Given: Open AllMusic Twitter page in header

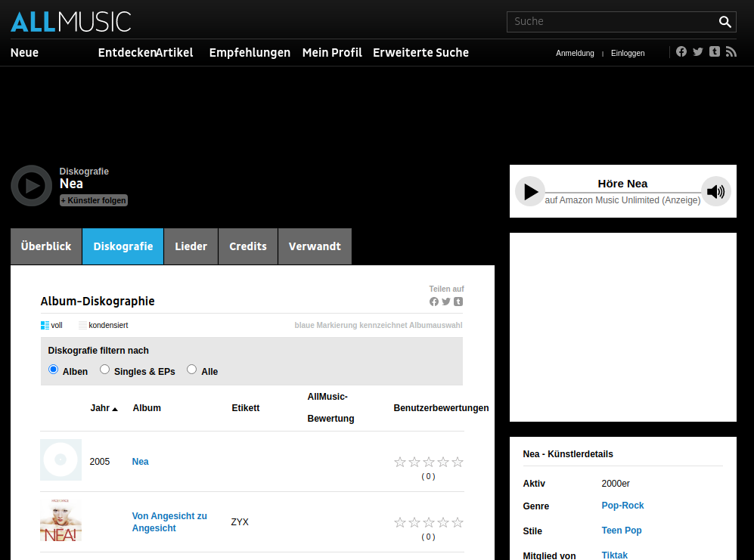Looking at the screenshot, I should coord(698,51).
